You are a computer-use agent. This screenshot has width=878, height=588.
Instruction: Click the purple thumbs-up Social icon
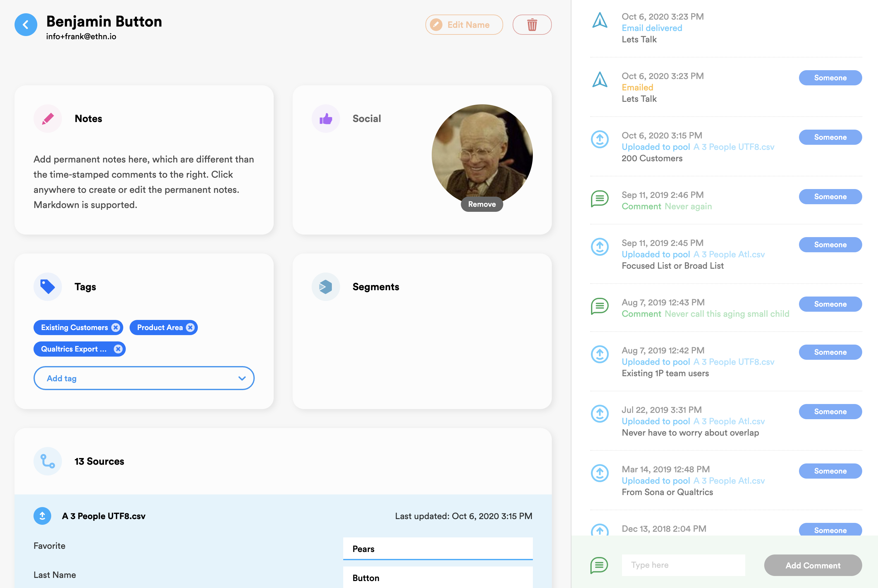[326, 119]
